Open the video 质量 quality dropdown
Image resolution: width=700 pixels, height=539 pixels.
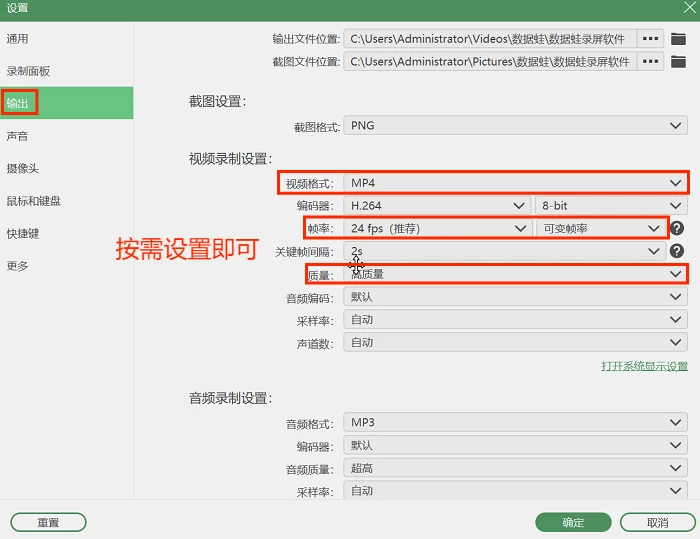[x=515, y=274]
